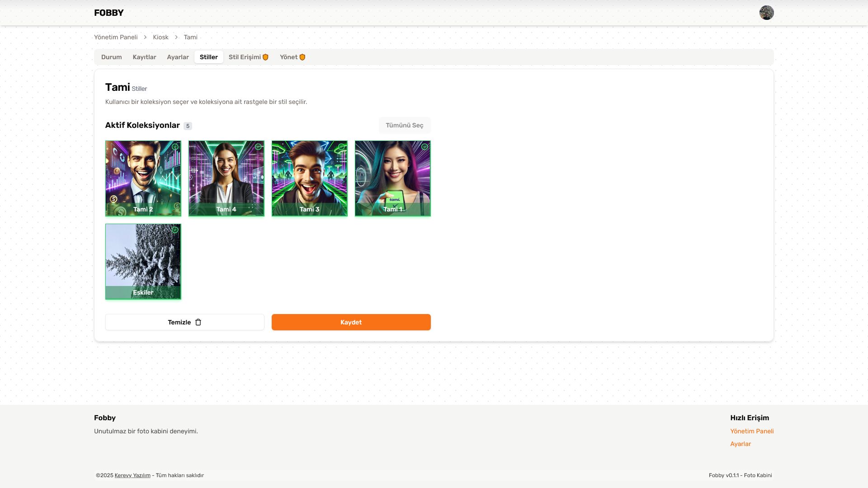868x488 pixels.
Task: Open the Durum tab
Action: pyautogui.click(x=111, y=57)
